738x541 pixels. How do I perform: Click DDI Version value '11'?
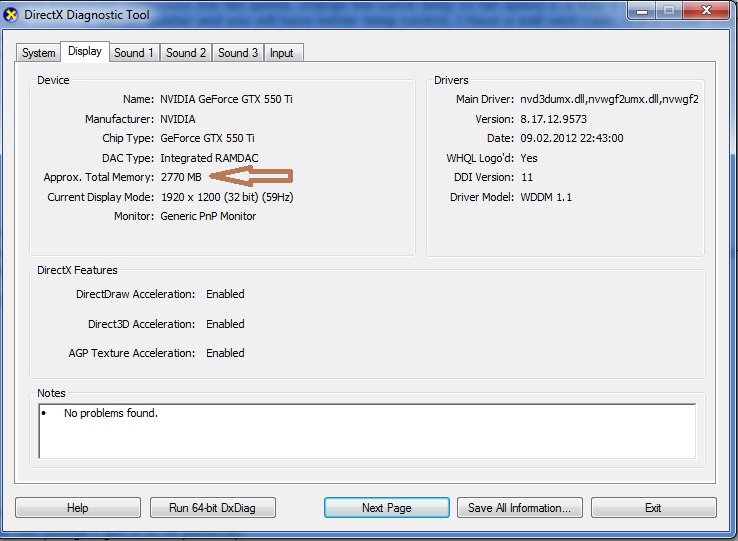[527, 178]
